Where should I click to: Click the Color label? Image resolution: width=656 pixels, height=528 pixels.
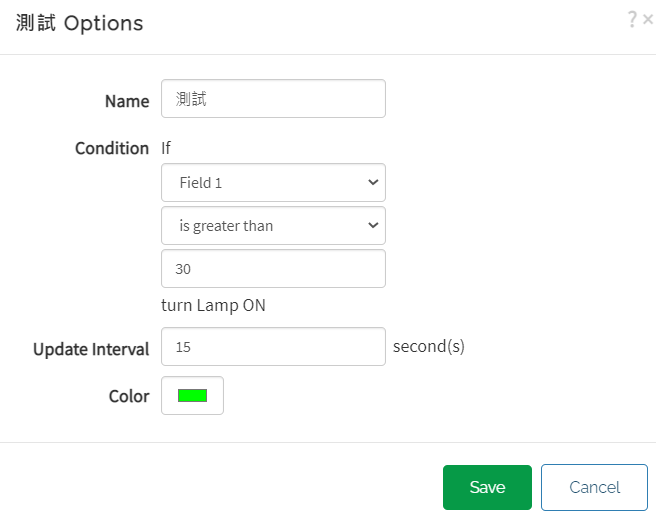[129, 396]
